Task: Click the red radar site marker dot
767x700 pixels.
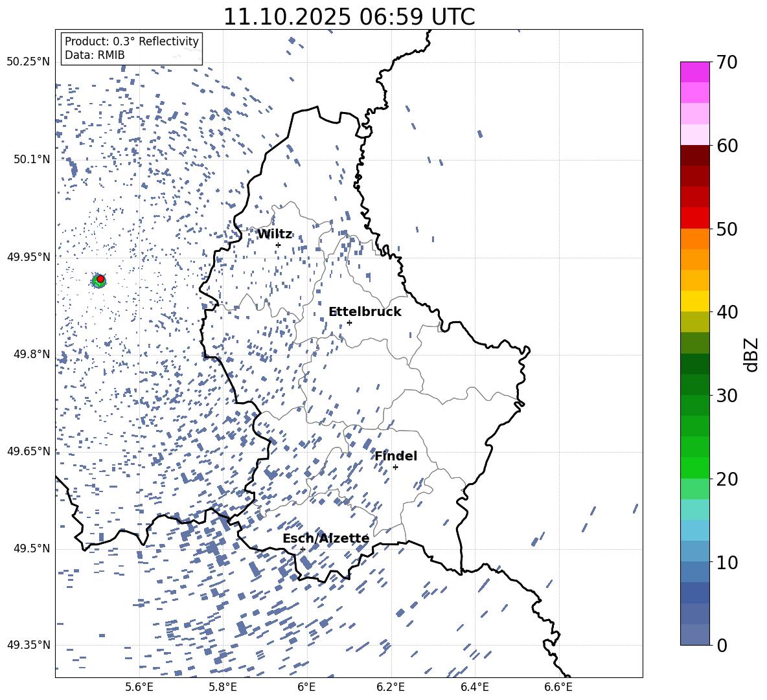Action: [x=100, y=279]
